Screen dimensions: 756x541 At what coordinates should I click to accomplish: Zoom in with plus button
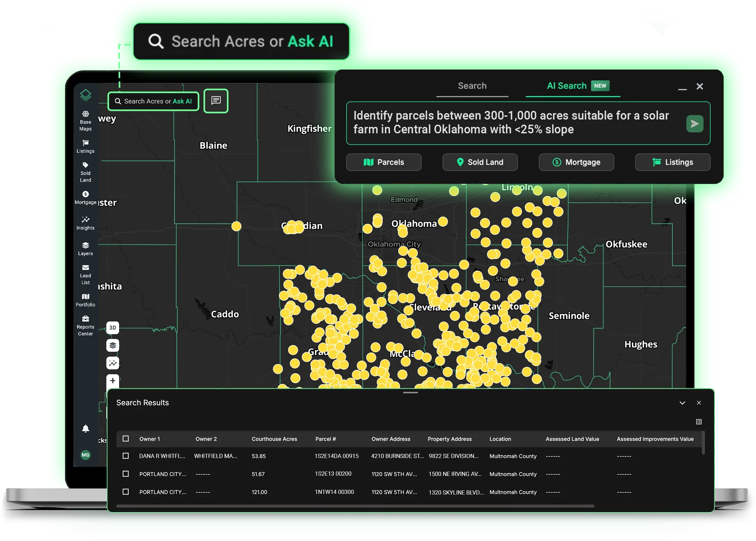tap(113, 381)
